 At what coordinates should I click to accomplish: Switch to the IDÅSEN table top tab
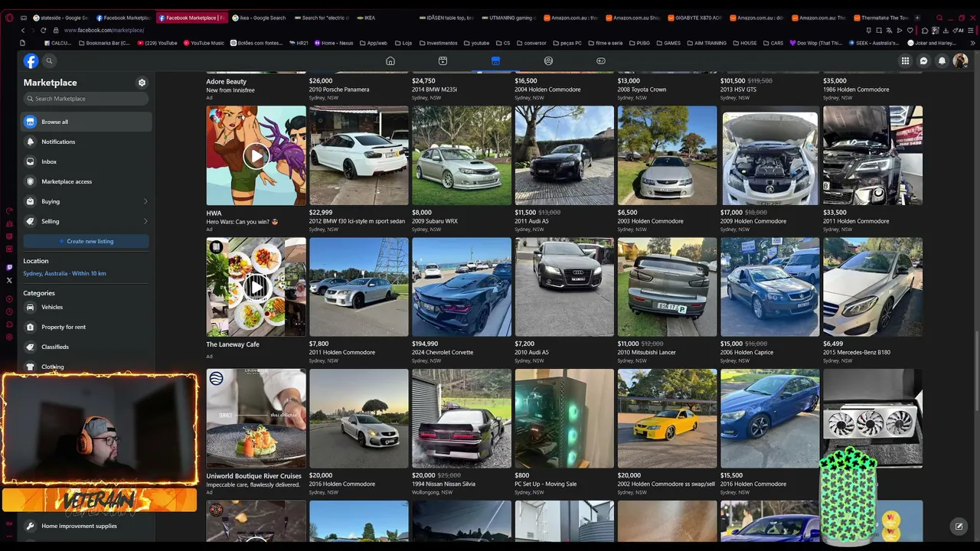click(448, 18)
